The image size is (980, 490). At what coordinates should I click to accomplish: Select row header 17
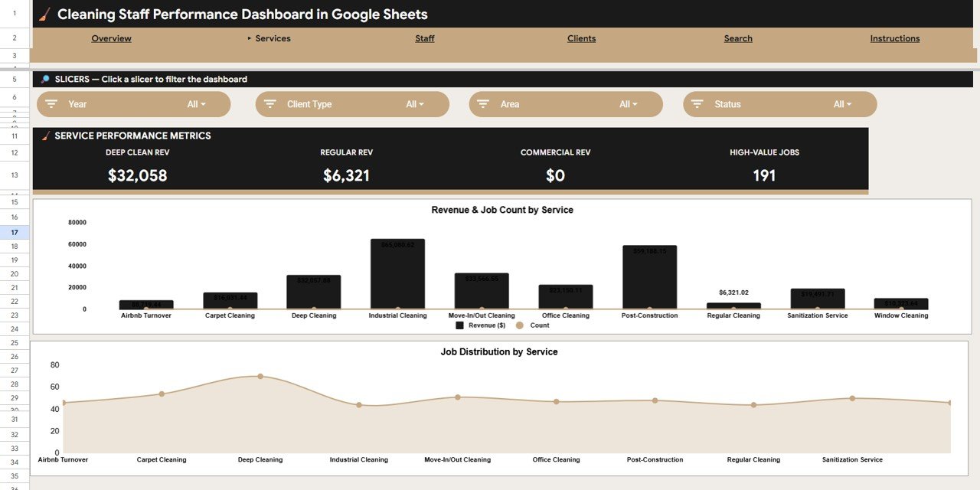coord(15,232)
